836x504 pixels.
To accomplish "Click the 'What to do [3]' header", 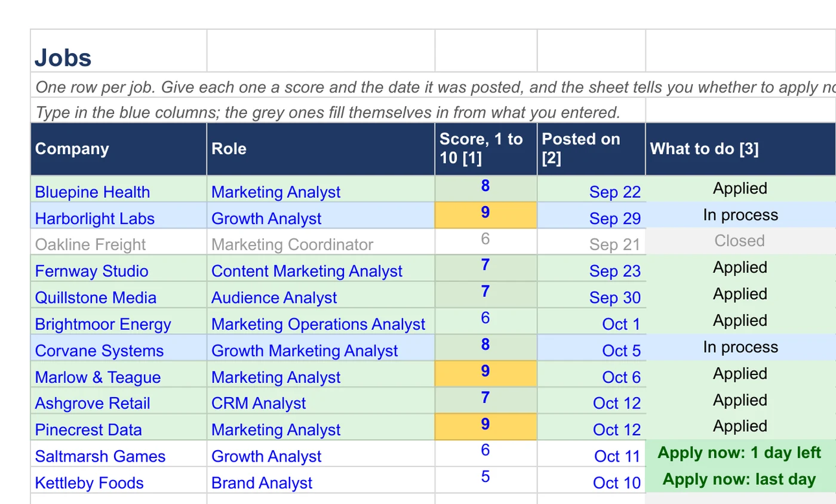I will pyautogui.click(x=740, y=149).
